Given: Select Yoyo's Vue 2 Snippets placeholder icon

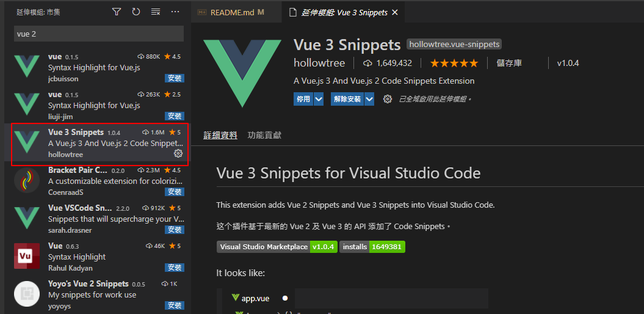Looking at the screenshot, I should pyautogui.click(x=27, y=294).
